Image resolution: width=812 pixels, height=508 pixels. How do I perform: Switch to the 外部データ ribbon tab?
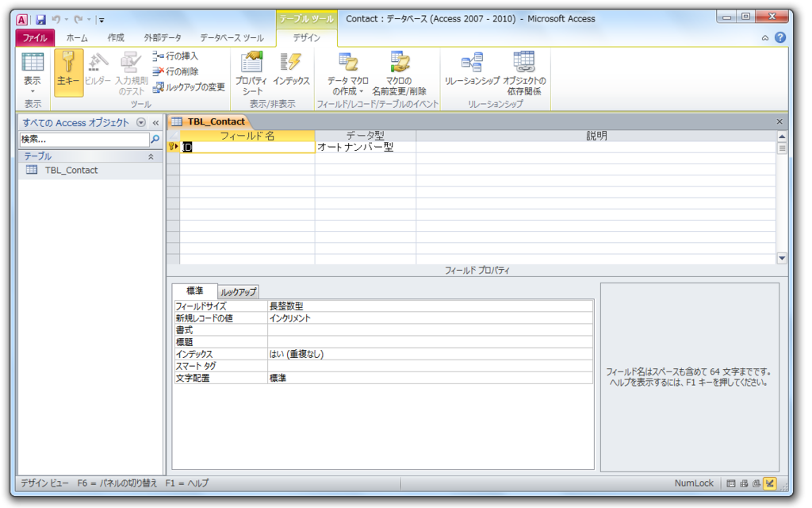163,38
